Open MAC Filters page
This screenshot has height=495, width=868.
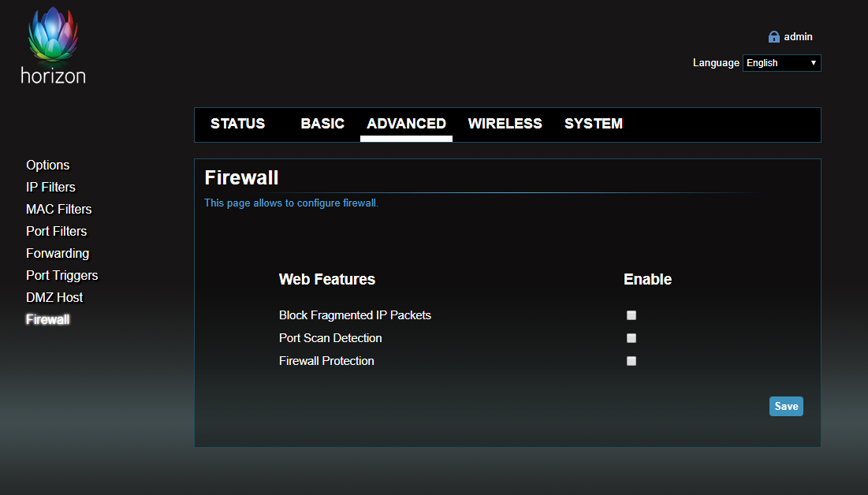pyautogui.click(x=58, y=209)
